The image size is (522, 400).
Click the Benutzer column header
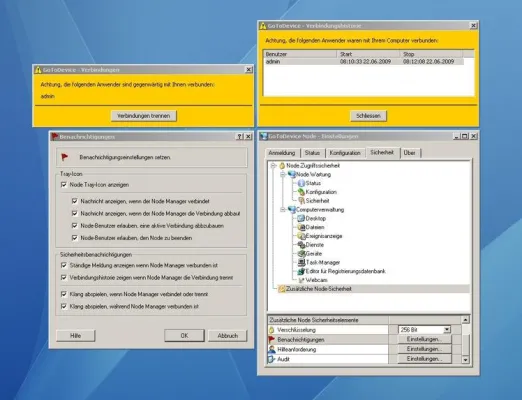click(300, 54)
